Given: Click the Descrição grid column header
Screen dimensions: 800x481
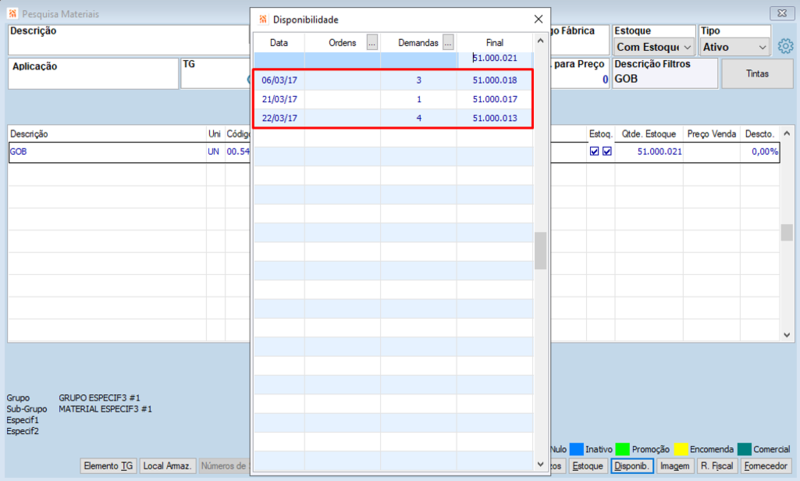Looking at the screenshot, I should click(107, 134).
